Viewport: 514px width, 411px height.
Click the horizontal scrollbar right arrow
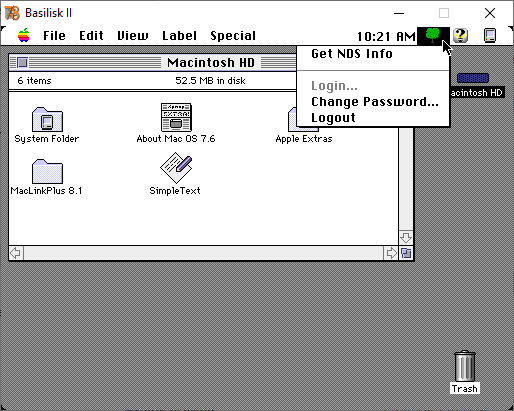coord(391,253)
